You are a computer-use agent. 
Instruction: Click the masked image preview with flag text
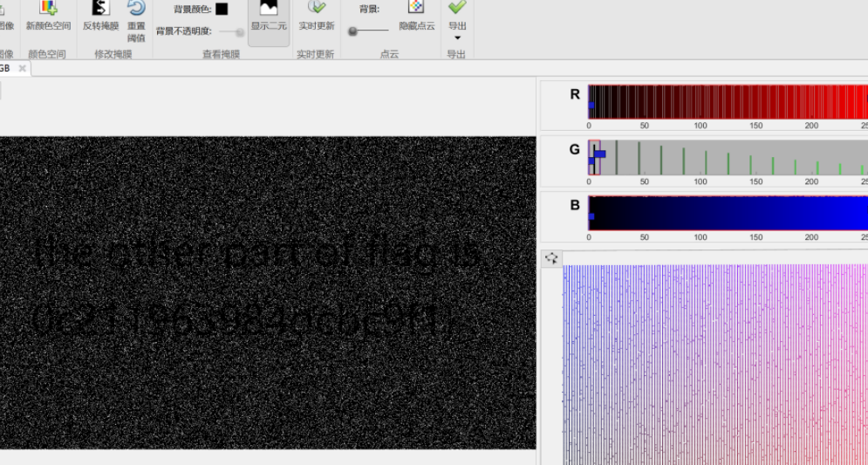[x=262, y=292]
